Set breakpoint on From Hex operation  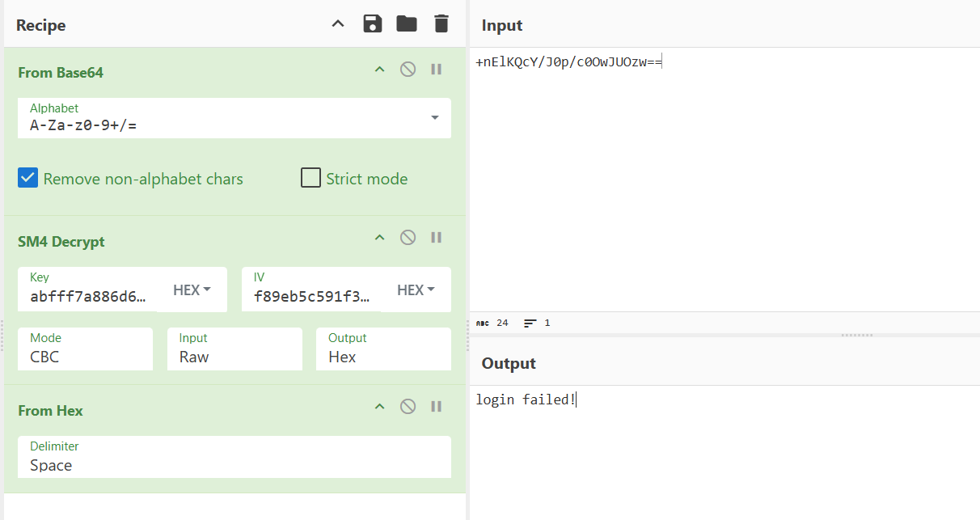click(437, 407)
